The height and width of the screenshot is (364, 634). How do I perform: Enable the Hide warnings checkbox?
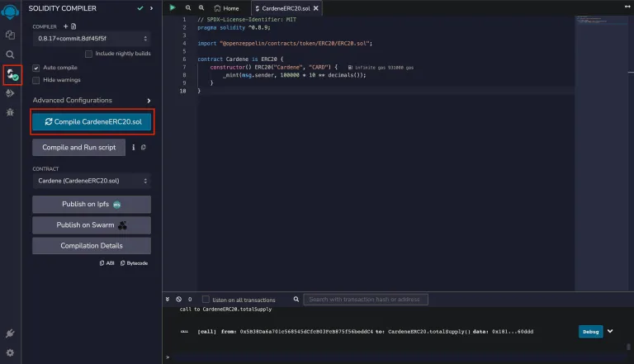[x=36, y=80]
